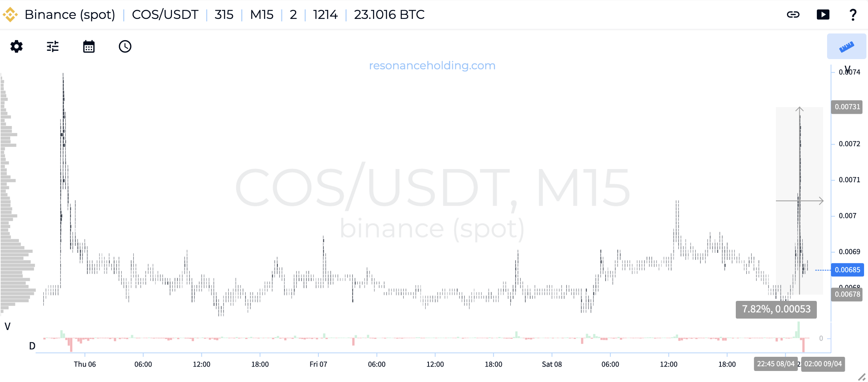
Task: Copy chart link via chain icon
Action: point(793,15)
